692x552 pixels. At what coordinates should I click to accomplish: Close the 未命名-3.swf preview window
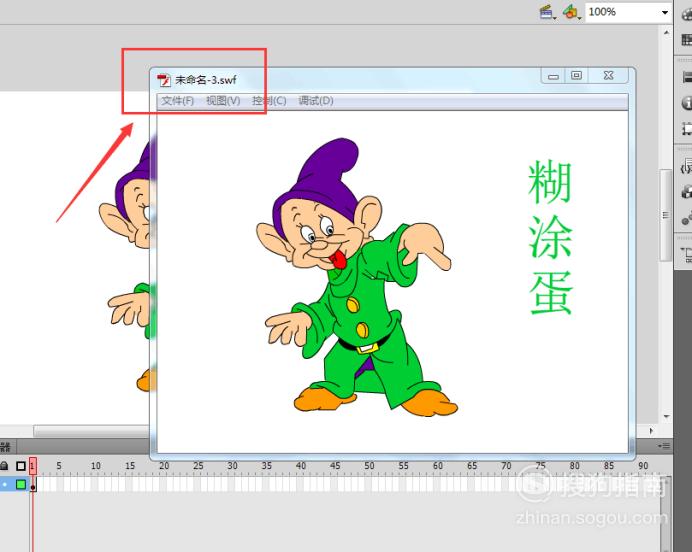point(609,76)
